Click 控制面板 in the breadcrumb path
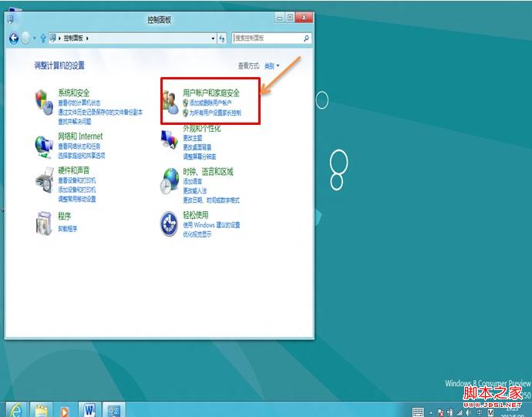This screenshot has height=417, width=532. [x=73, y=38]
